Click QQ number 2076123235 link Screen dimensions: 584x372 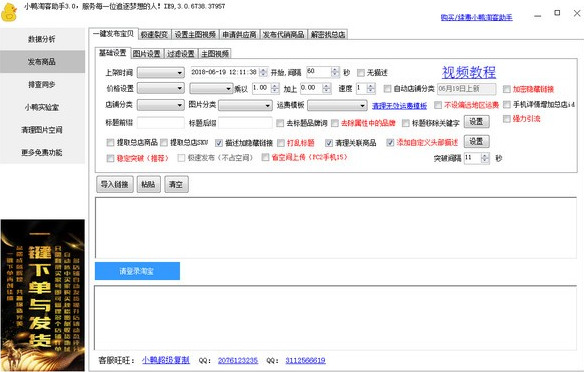tap(238, 360)
